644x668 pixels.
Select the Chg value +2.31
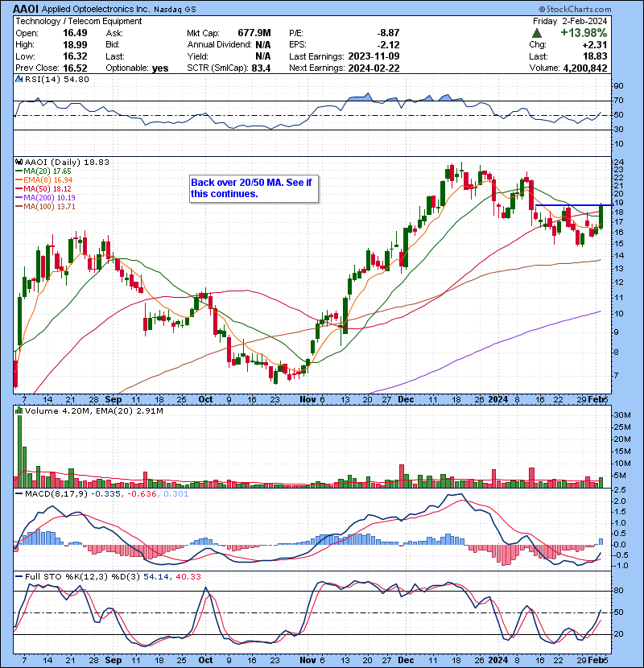point(596,45)
